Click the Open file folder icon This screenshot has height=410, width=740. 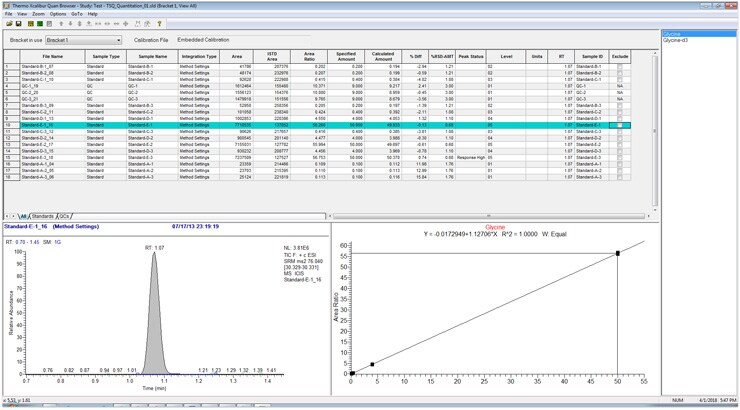pos(9,24)
